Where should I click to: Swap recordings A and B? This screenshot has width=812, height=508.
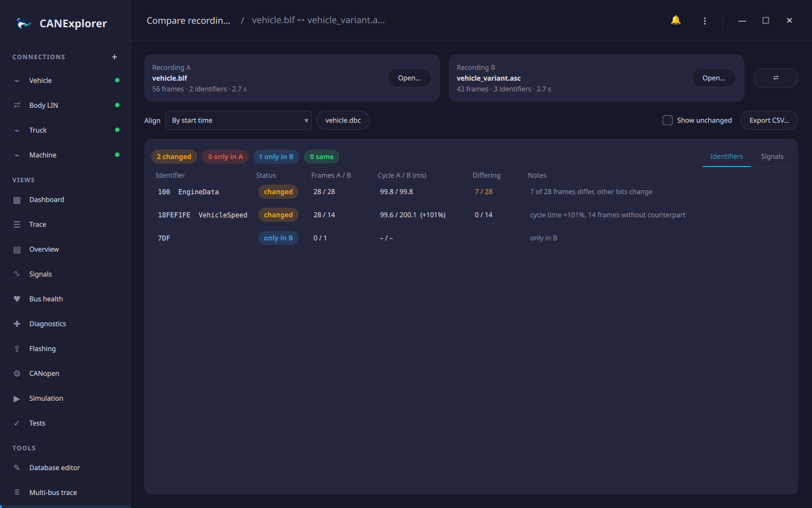[x=775, y=78]
